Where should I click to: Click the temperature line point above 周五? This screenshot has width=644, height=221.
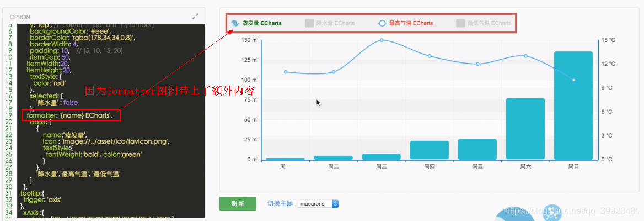pos(477,64)
